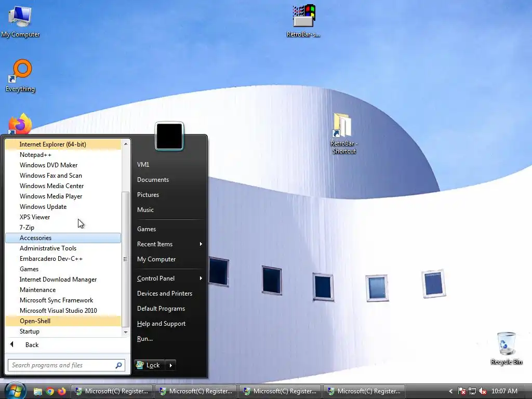Open Help and Support
The image size is (532, 399).
pyautogui.click(x=169, y=324)
